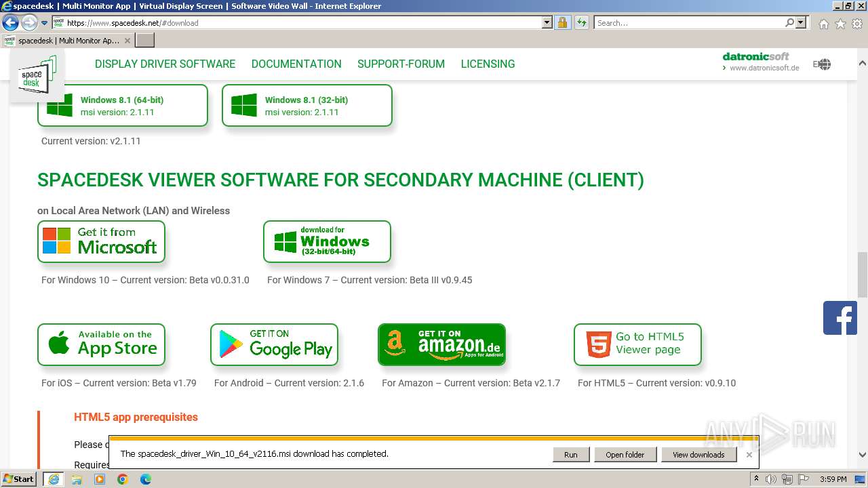The width and height of the screenshot is (868, 488).
Task: Open the IE Tools gear icon
Action: [x=857, y=24]
